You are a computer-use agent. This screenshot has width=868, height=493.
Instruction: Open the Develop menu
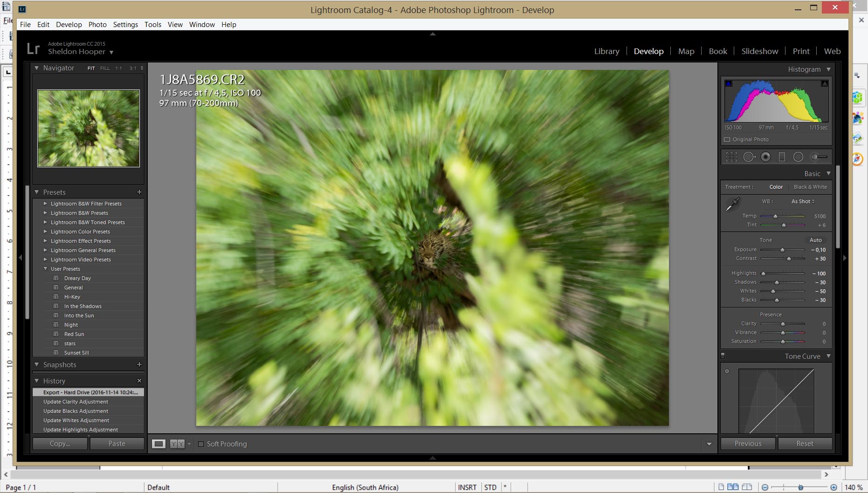pos(69,24)
